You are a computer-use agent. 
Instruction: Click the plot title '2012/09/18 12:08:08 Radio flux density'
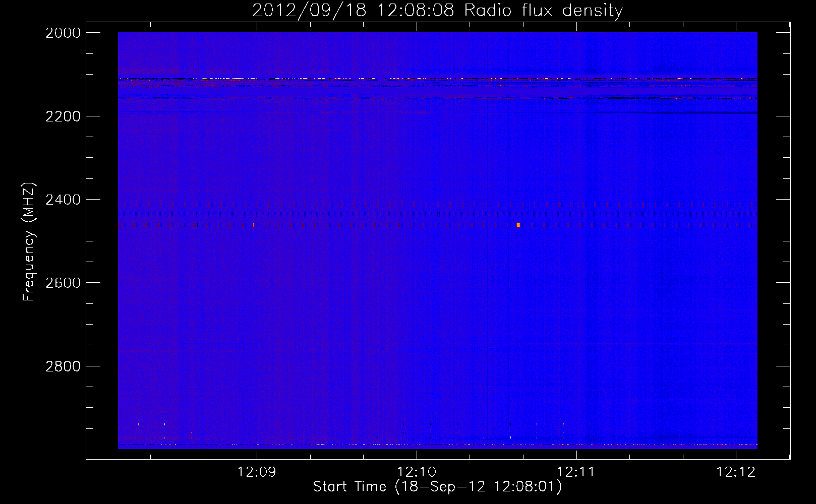(437, 10)
